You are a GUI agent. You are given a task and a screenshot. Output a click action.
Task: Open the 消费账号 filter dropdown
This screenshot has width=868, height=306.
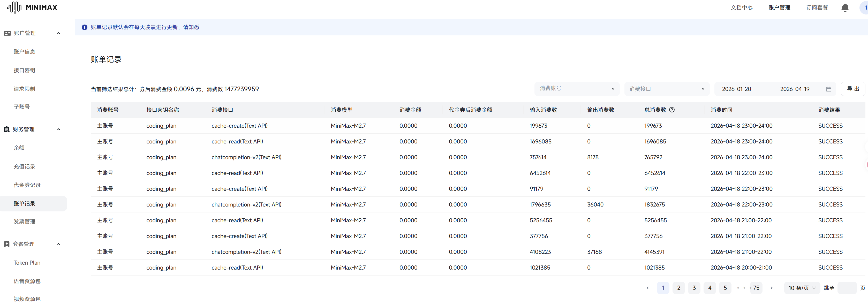pyautogui.click(x=577, y=89)
